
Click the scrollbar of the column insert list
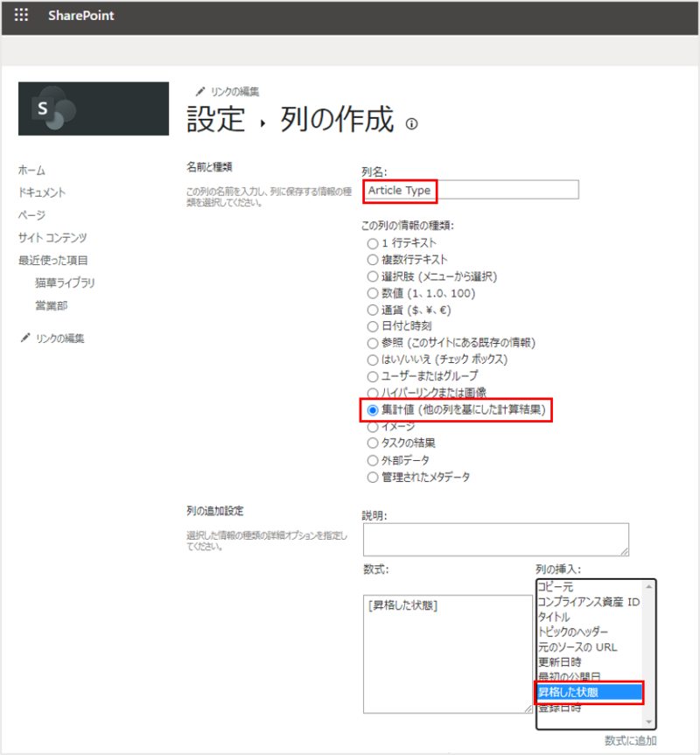point(648,654)
